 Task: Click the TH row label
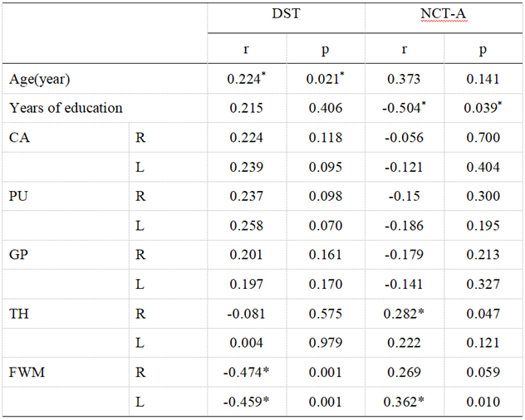coord(19,314)
